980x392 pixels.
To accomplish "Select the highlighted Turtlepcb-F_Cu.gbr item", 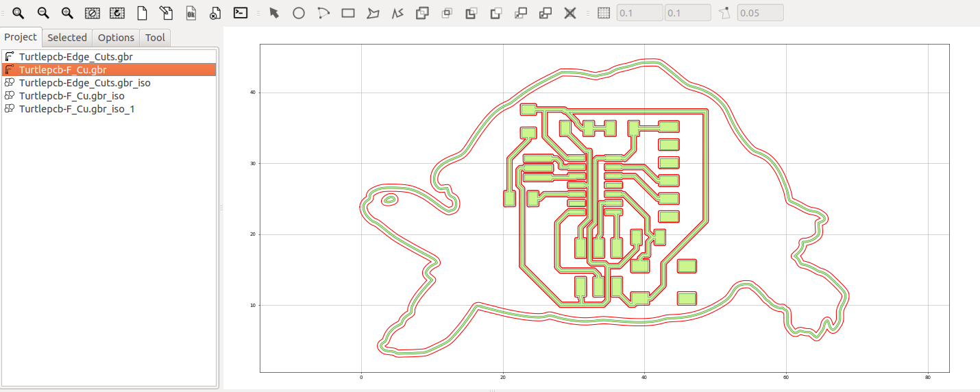I will pyautogui.click(x=109, y=70).
